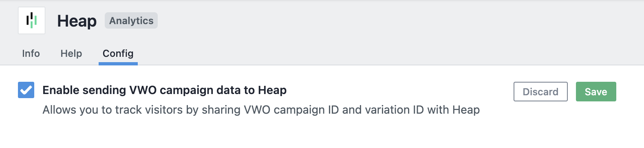The height and width of the screenshot is (148, 644).
Task: Click the outlined Discard button
Action: click(x=540, y=92)
